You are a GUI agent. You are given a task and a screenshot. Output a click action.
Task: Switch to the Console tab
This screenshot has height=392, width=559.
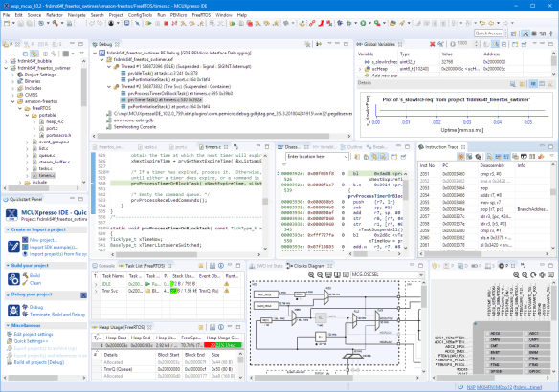click(103, 266)
